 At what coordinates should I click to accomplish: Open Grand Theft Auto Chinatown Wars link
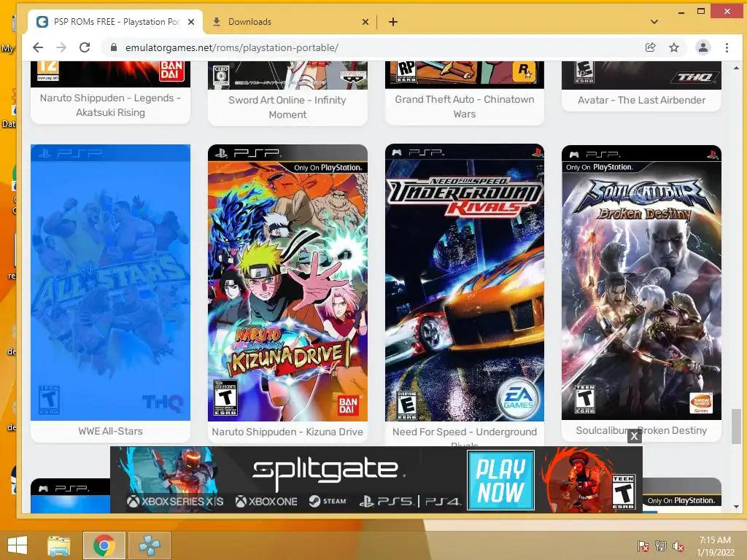(x=465, y=106)
